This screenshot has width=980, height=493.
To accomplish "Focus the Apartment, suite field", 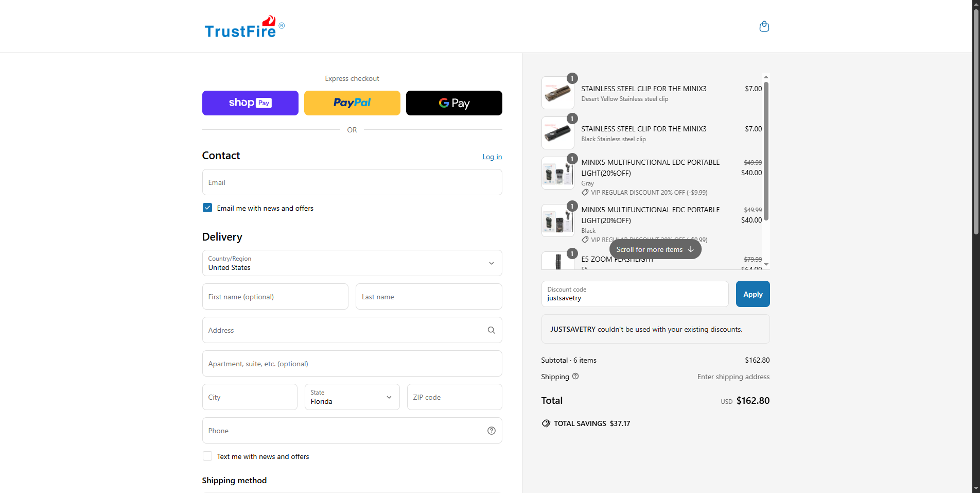I will tap(352, 364).
